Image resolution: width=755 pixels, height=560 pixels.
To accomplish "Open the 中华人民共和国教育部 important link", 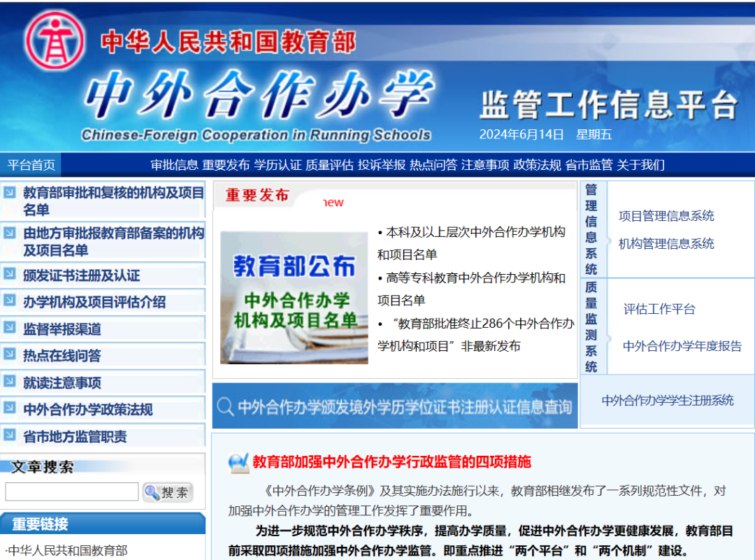I will pyautogui.click(x=66, y=550).
